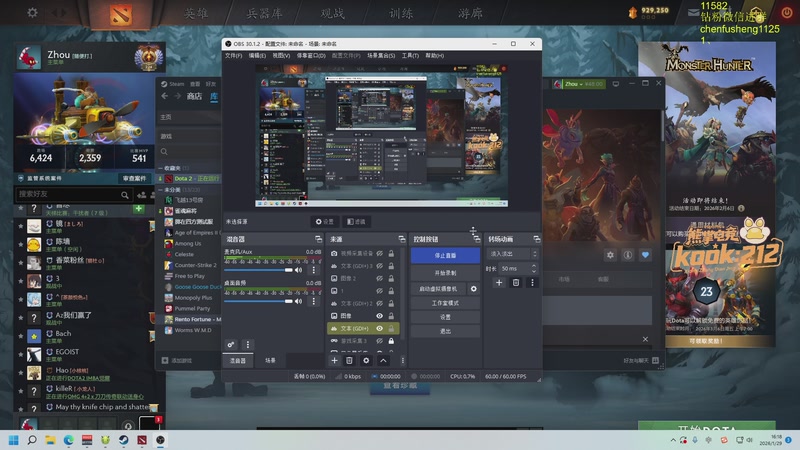The width and height of the screenshot is (800, 450).
Task: Open Microsoft Edge from the taskbar
Action: [x=68, y=440]
